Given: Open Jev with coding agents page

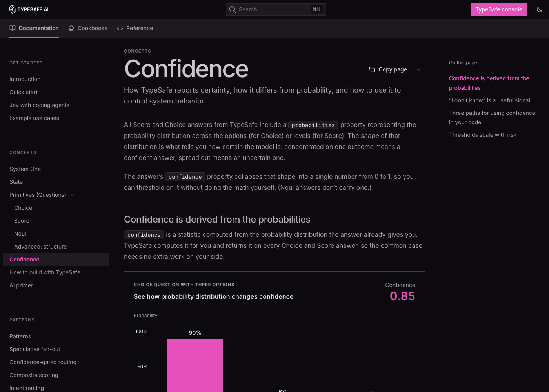Looking at the screenshot, I should tap(39, 105).
